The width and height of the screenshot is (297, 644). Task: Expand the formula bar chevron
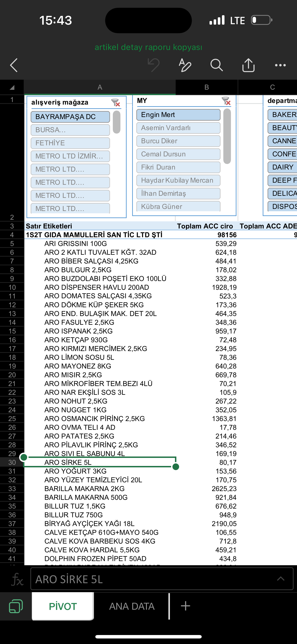point(281,579)
